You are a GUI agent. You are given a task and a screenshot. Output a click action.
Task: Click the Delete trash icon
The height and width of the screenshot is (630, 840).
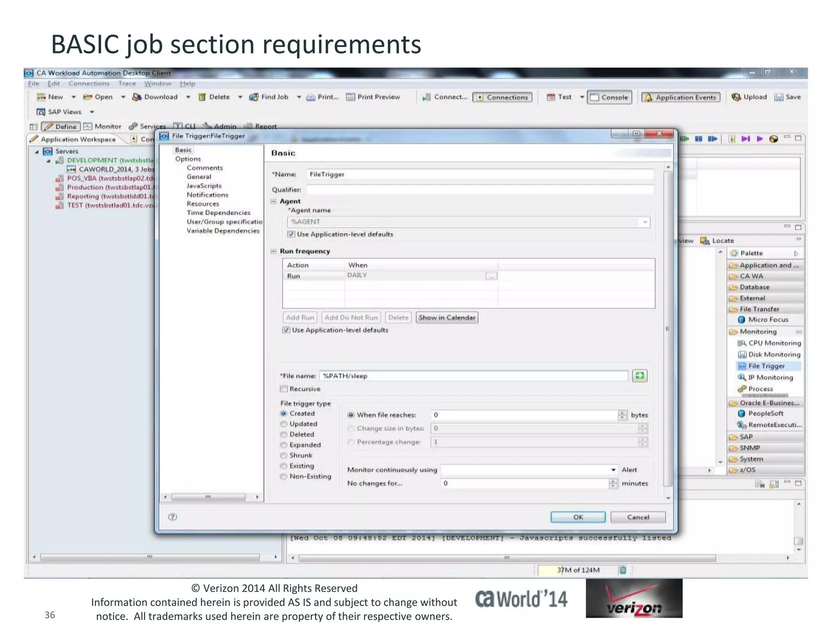[x=202, y=97]
